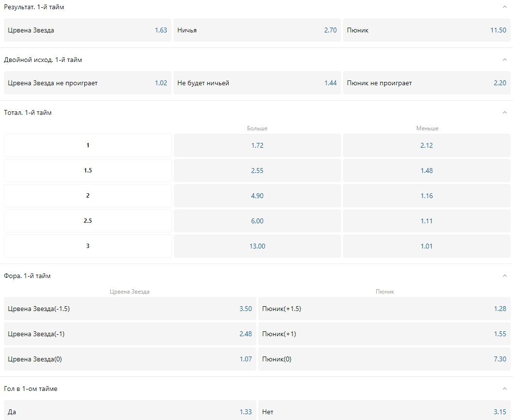Collapse the Результат. 1-й тайм section
This screenshot has width=513, height=420.
[504, 7]
